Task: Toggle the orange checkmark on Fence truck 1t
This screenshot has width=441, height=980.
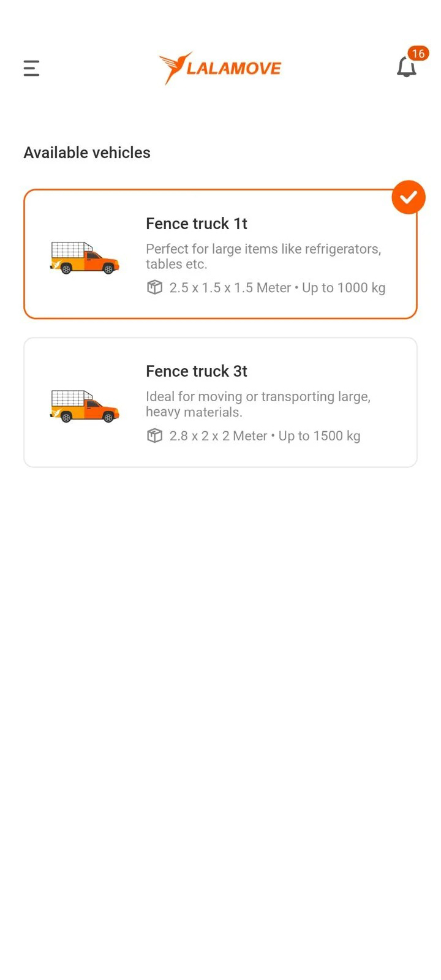Action: click(409, 197)
